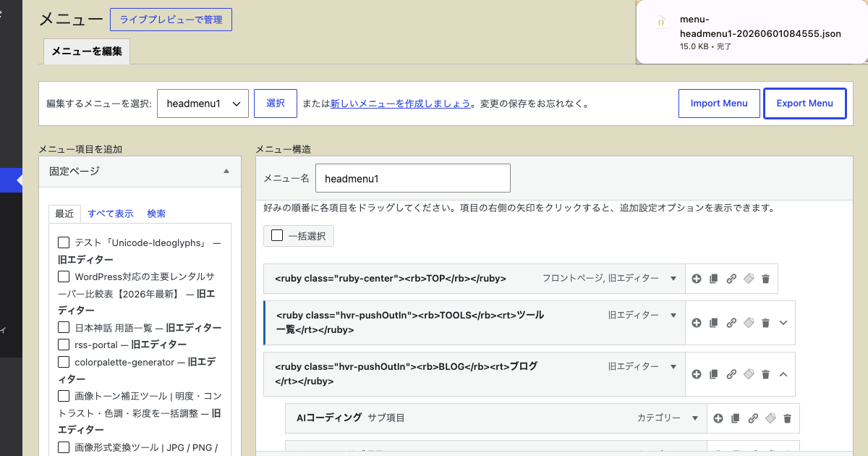The height and width of the screenshot is (456, 868).
Task: Click the 選択 button
Action: [x=276, y=104]
